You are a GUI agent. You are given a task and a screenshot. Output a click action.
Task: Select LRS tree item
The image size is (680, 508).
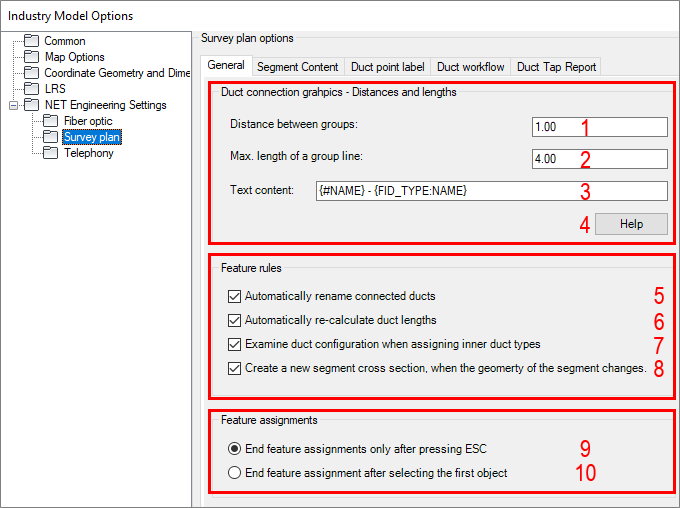55,88
